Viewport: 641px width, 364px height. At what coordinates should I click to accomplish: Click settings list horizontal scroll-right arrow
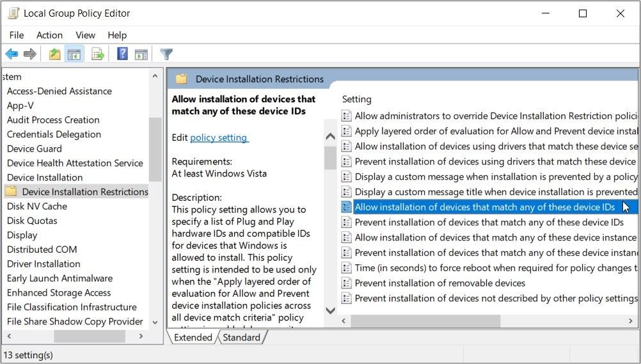tap(630, 321)
